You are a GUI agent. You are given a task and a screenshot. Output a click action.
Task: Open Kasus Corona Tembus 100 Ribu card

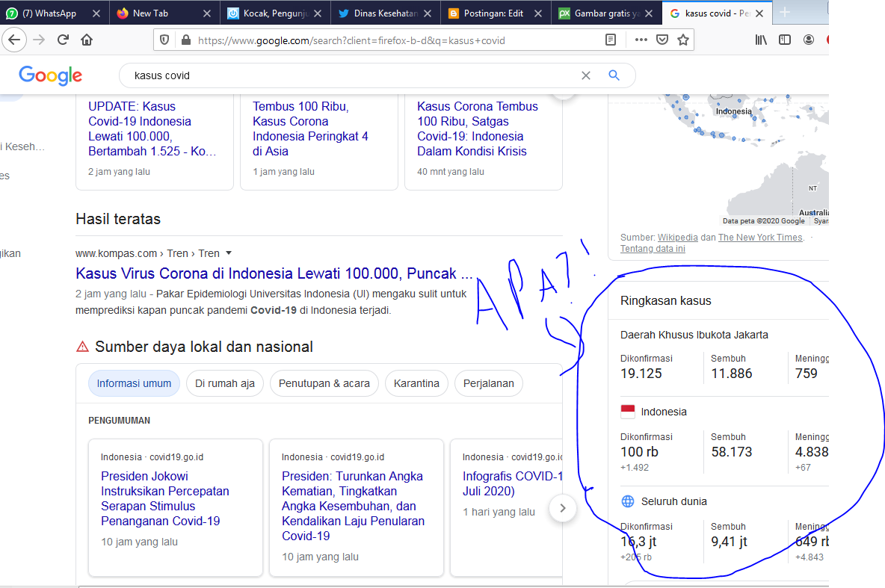[x=478, y=129]
